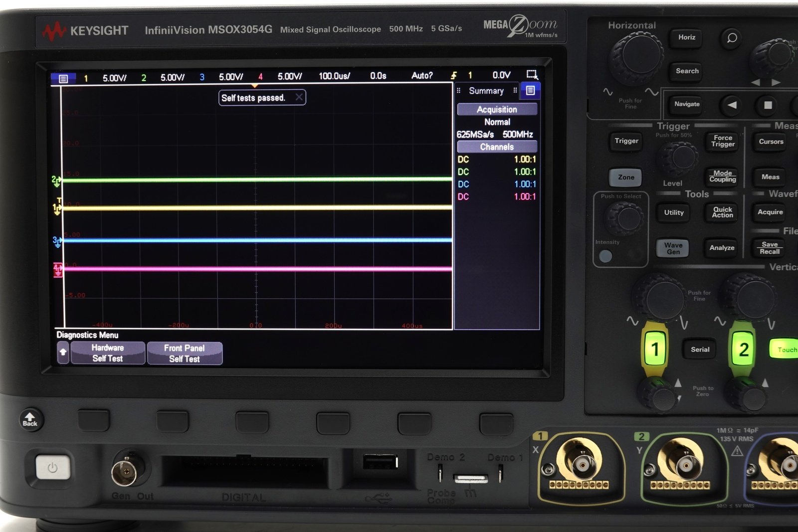
Task: Open the Acquisition summary header
Action: pos(497,109)
